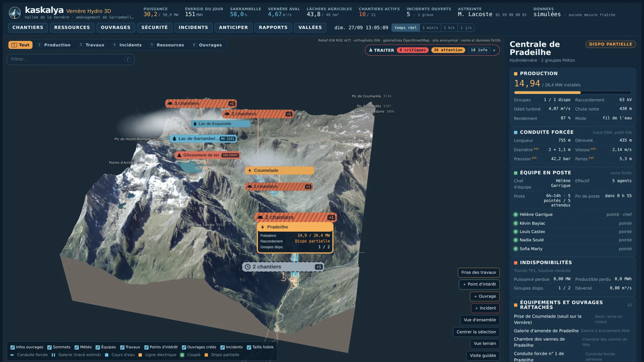Click the Centrer la sélection button
This screenshot has height=362, width=644.
coord(476,332)
